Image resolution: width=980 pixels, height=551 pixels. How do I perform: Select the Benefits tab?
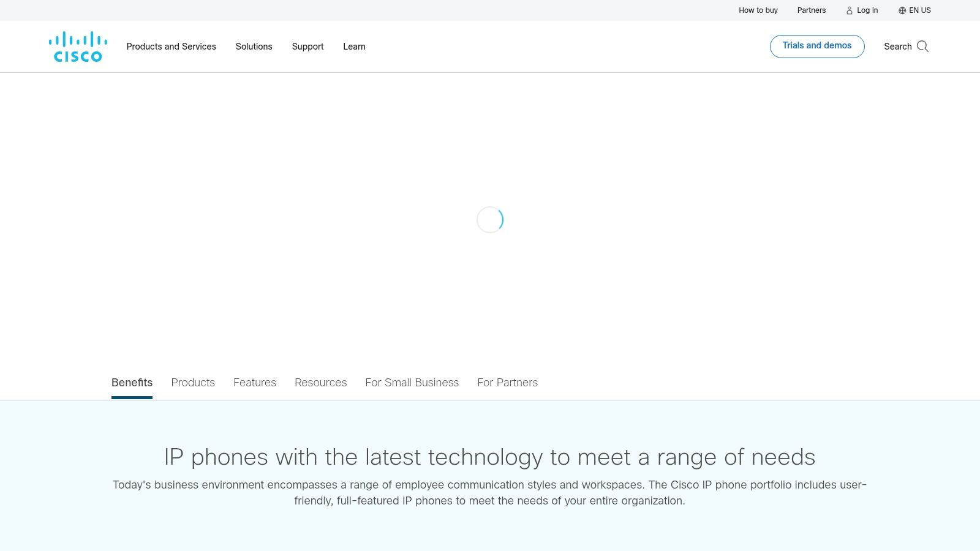point(132,383)
